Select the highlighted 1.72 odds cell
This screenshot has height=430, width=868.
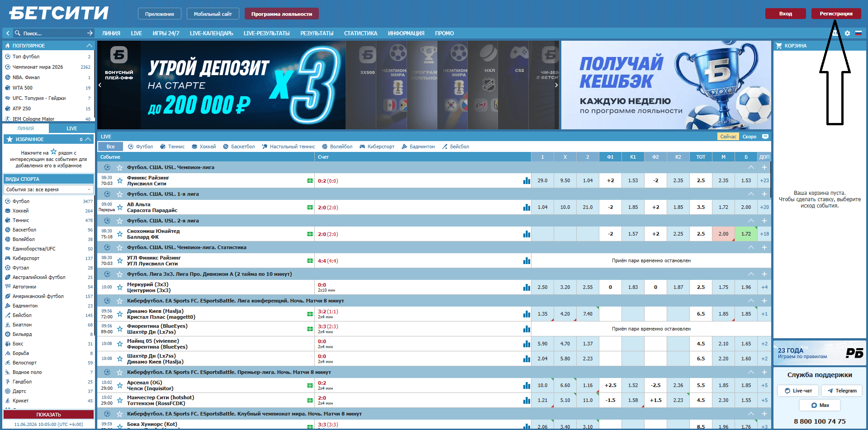746,234
